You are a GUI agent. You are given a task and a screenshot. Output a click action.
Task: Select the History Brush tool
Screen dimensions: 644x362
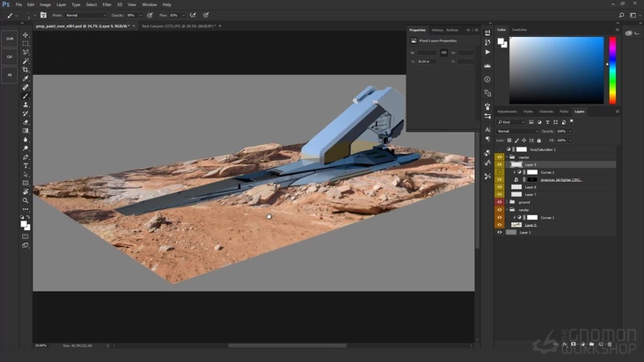click(26, 113)
